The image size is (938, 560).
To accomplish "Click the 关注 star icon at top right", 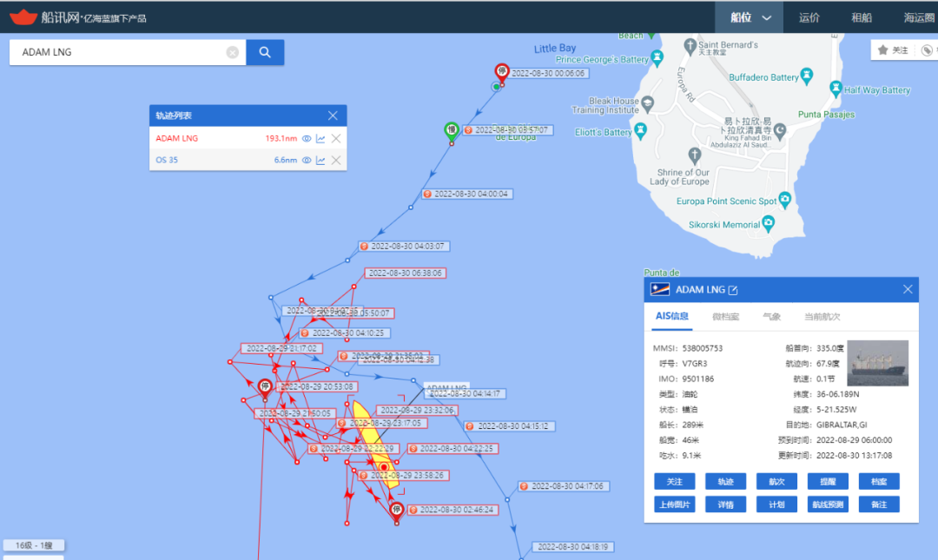I will click(883, 50).
